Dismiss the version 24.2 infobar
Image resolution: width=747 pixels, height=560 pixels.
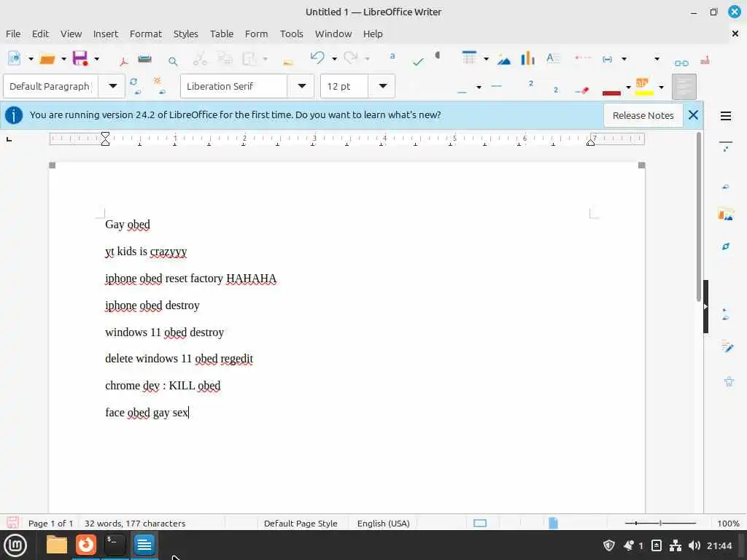click(693, 114)
